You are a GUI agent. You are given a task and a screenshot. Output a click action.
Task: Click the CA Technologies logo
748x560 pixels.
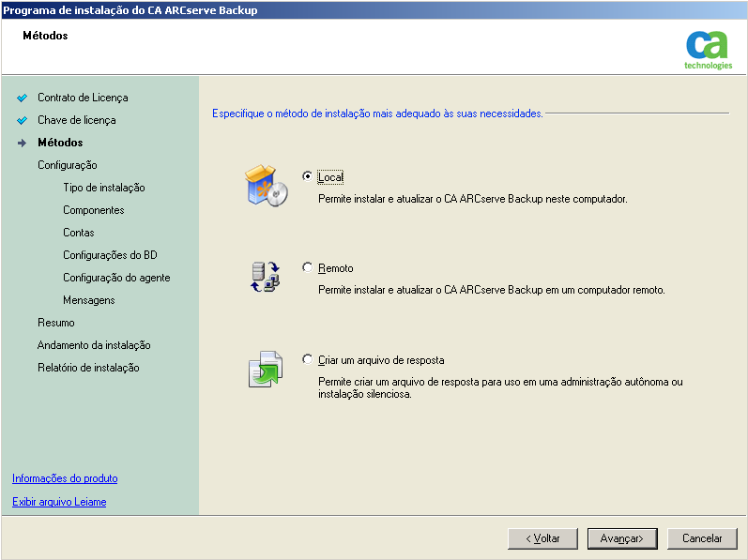pyautogui.click(x=708, y=50)
